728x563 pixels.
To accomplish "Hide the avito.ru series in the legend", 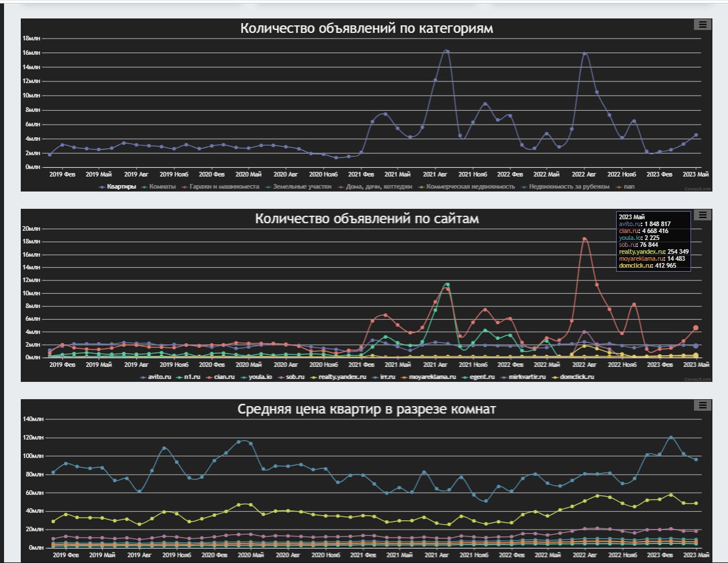I will tap(159, 377).
